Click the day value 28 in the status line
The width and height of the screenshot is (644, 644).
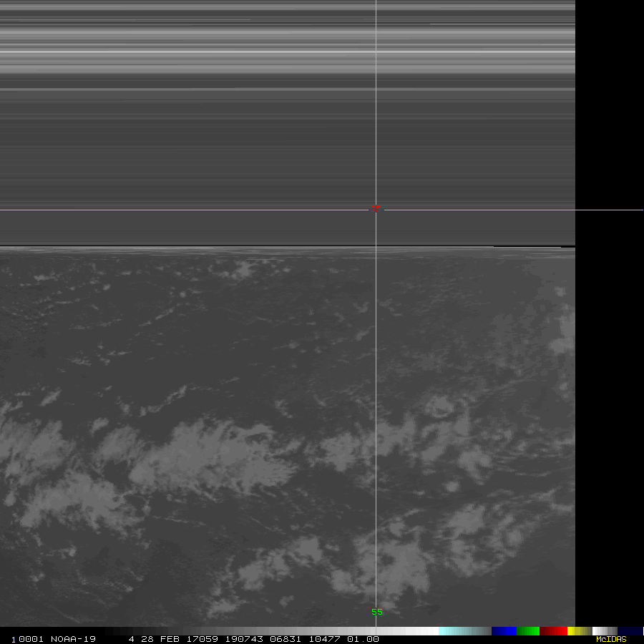147,639
